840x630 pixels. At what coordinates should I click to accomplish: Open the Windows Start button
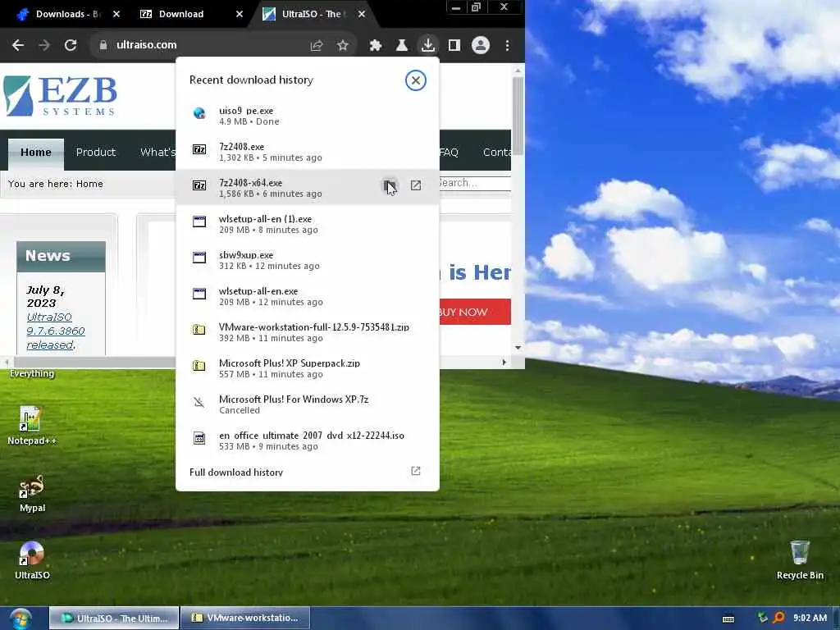21,619
